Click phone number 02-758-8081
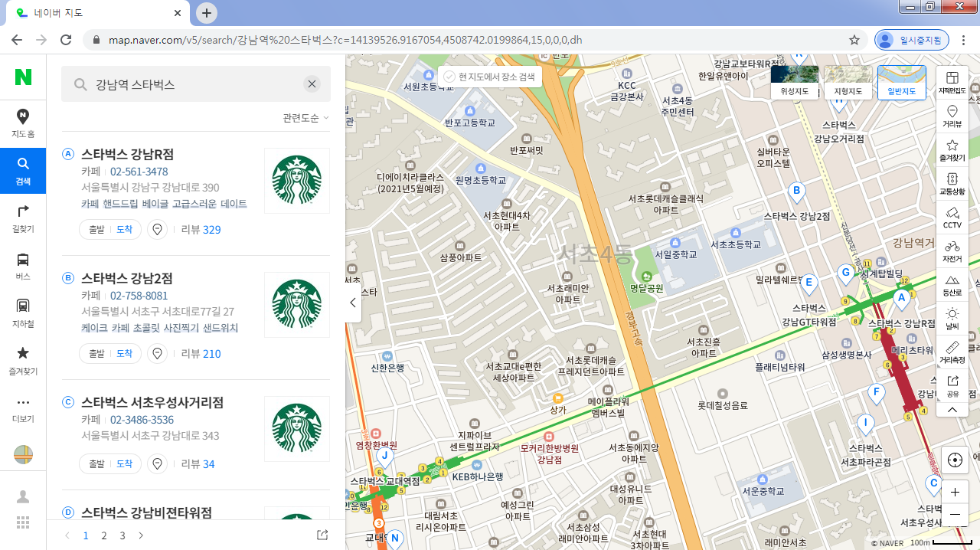The image size is (980, 550). pyautogui.click(x=139, y=296)
